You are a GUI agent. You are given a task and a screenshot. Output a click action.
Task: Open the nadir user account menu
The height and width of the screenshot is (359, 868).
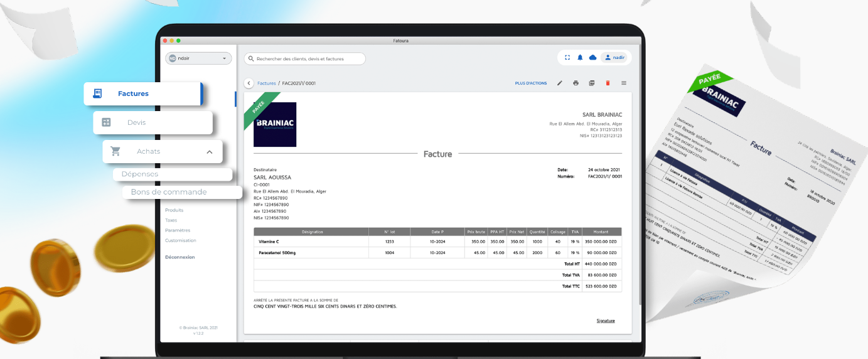pos(614,57)
